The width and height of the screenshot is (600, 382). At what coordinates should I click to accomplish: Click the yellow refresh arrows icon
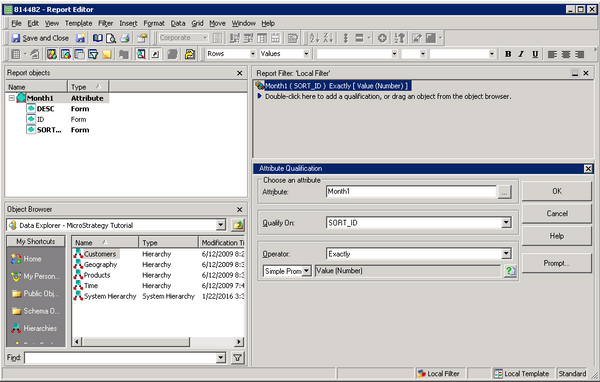coord(190,54)
